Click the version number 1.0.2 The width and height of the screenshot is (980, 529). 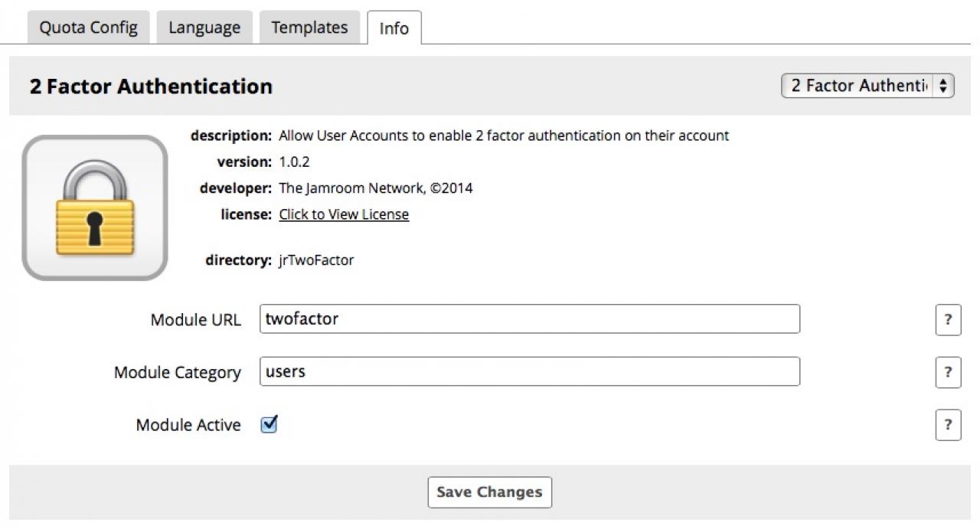(x=294, y=162)
